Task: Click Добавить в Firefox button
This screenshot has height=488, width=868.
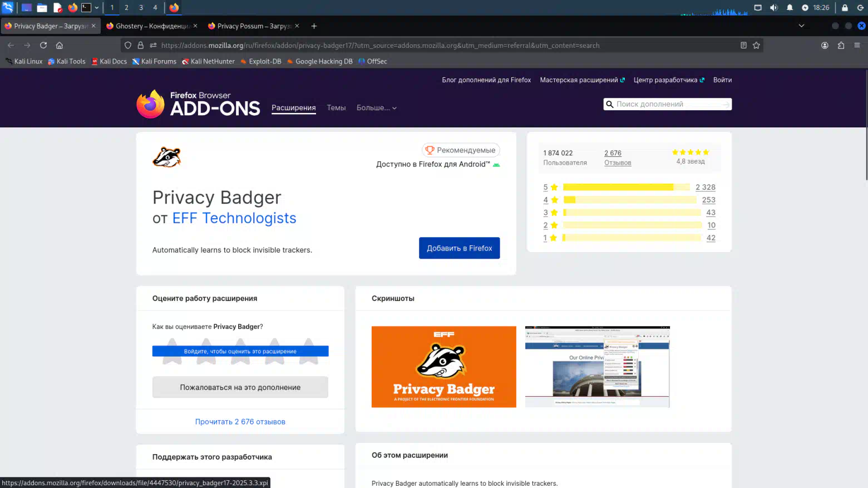Action: coord(460,248)
